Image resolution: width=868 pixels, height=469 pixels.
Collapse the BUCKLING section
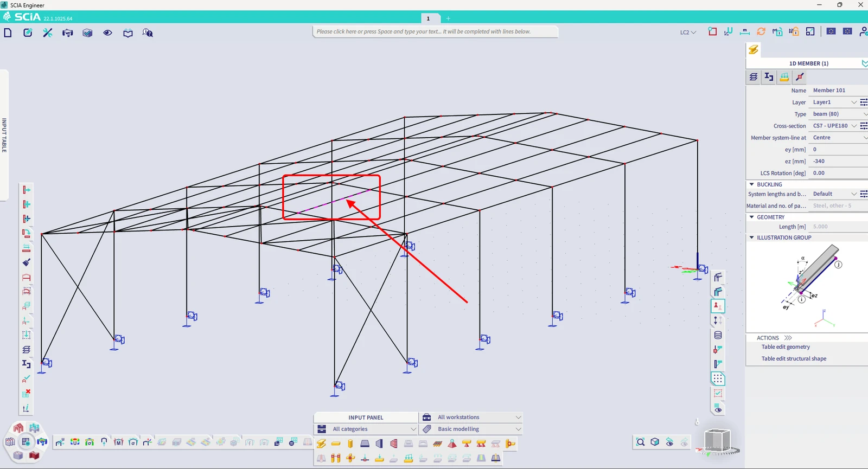751,184
